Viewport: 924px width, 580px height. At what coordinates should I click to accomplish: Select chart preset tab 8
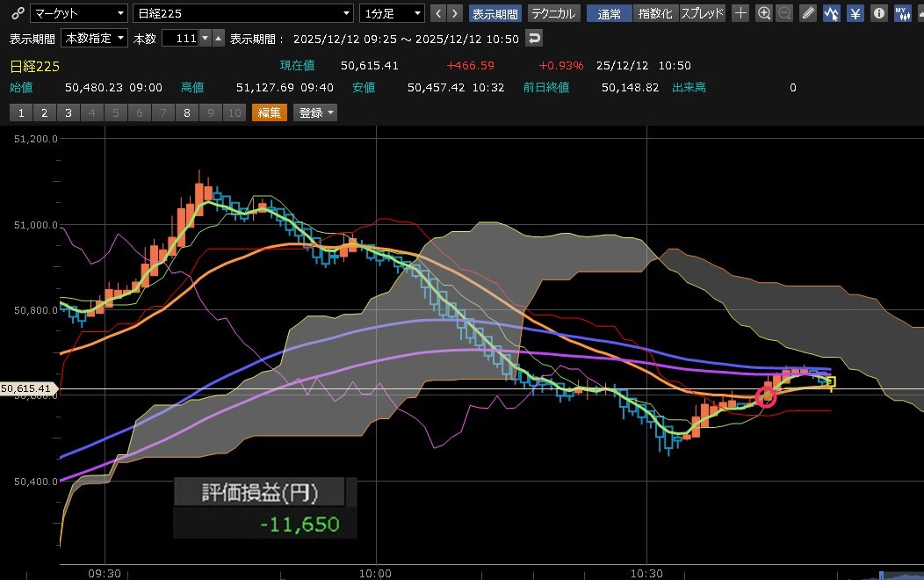pyautogui.click(x=186, y=112)
